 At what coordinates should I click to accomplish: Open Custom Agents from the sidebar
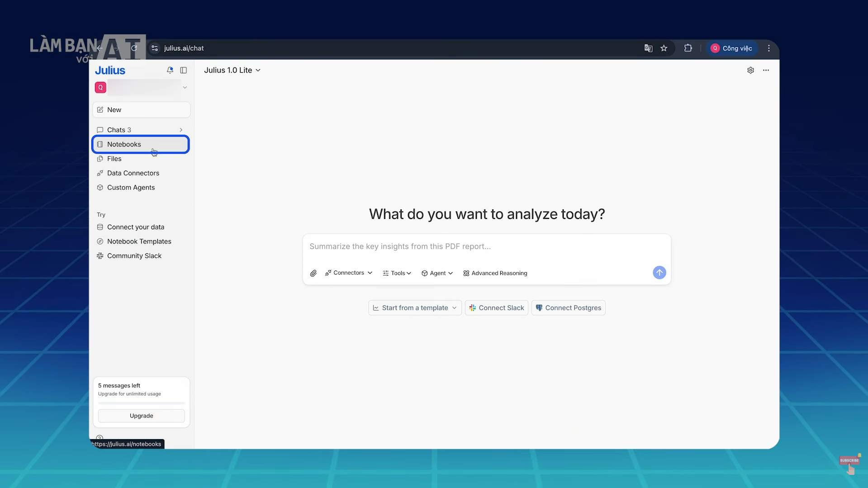(x=131, y=187)
